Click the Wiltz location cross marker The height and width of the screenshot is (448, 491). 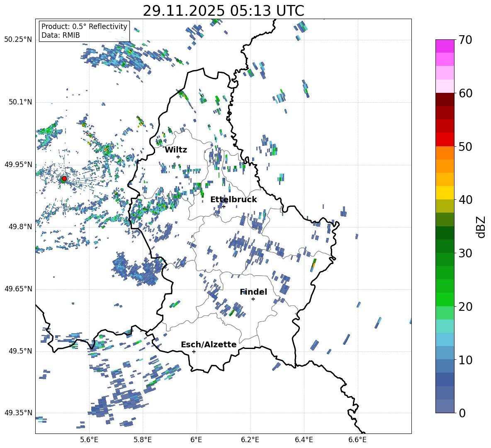[x=178, y=157]
